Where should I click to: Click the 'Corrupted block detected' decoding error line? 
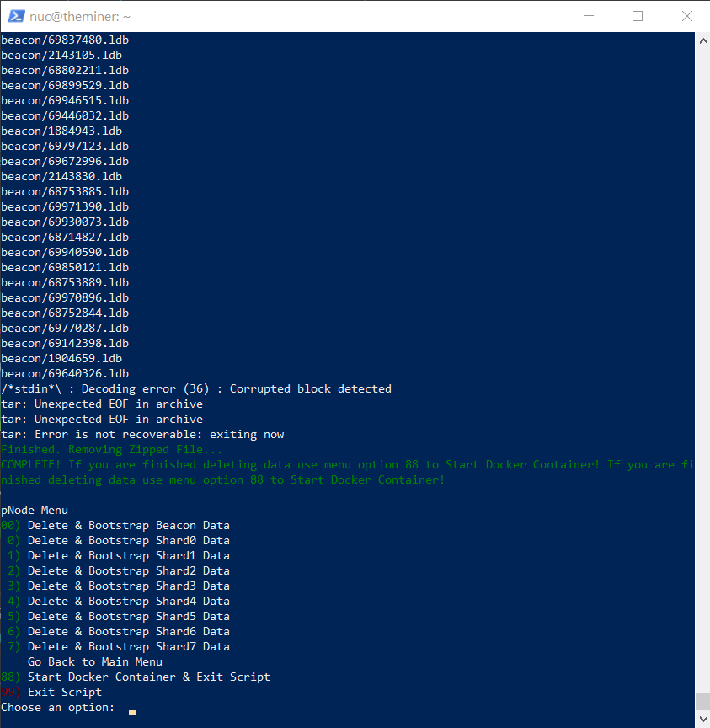pos(196,389)
